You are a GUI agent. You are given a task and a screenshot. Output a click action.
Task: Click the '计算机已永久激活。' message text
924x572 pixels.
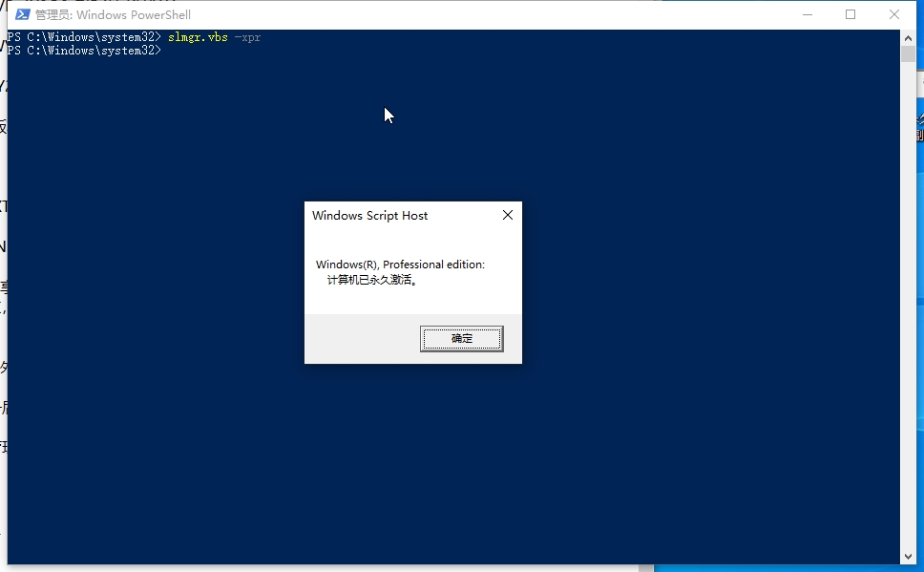pyautogui.click(x=372, y=280)
